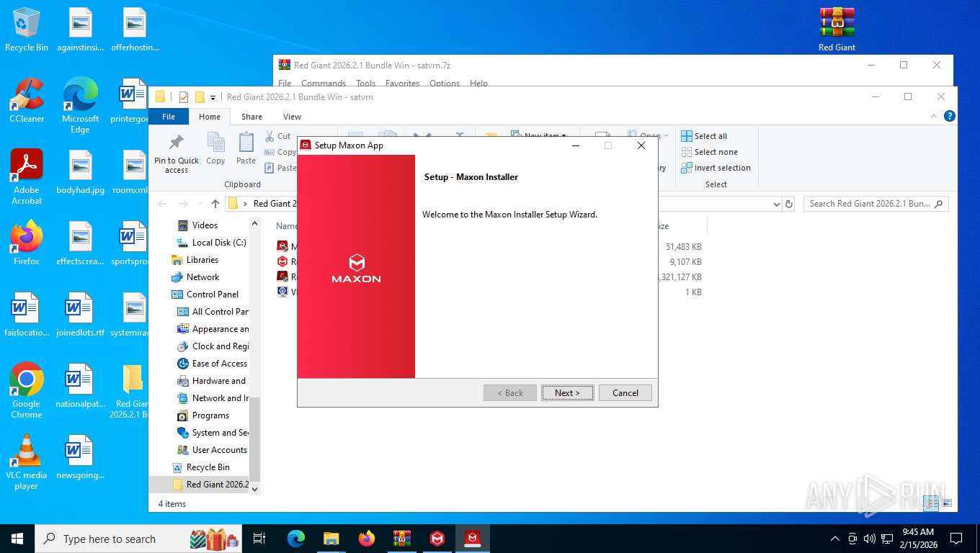Open effectscrea image file icon
Screen dimensions: 980x553
(x=80, y=244)
